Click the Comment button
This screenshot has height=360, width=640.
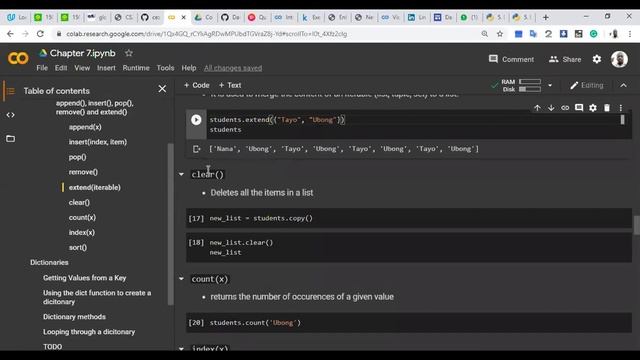(511, 59)
